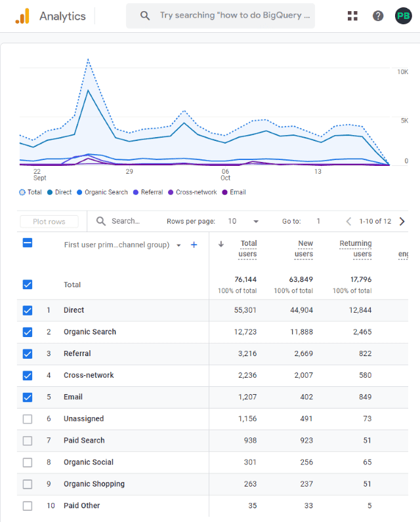Open the Google apps grid icon

pos(352,16)
